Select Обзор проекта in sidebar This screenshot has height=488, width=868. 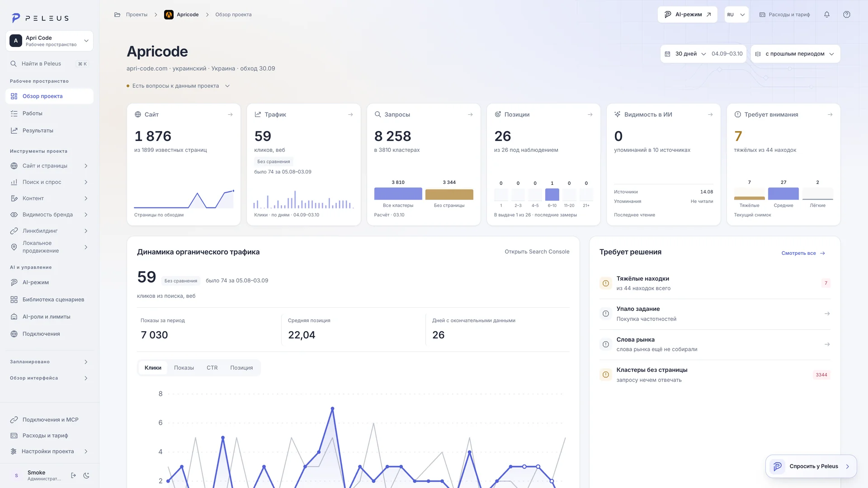(49, 96)
